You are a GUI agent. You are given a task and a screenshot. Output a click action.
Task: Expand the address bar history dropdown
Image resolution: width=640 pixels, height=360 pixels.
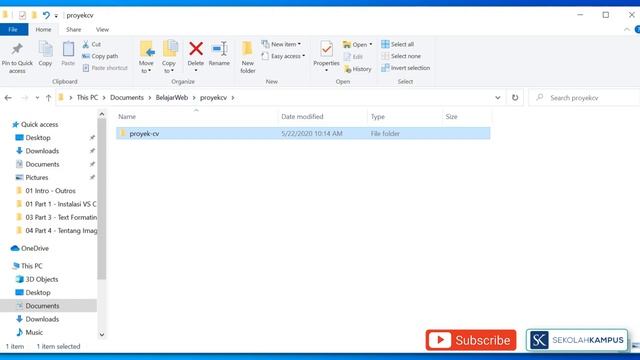coord(498,98)
